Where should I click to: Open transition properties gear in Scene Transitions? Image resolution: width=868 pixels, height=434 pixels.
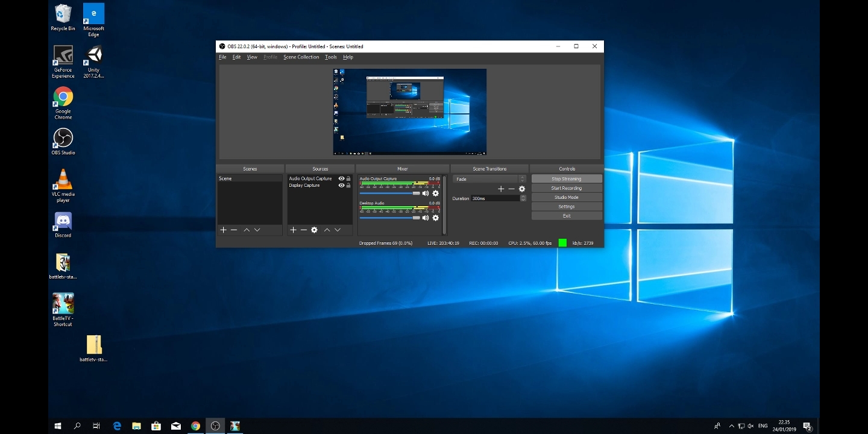point(522,189)
